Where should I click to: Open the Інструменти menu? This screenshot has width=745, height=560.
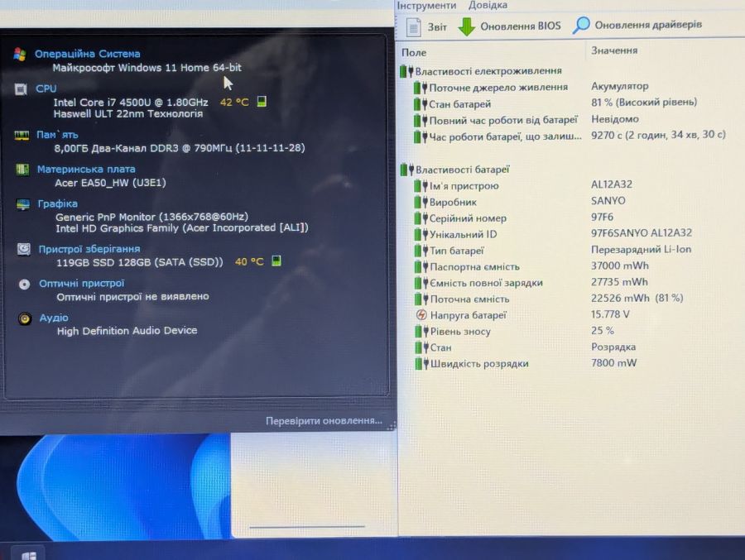(x=426, y=5)
